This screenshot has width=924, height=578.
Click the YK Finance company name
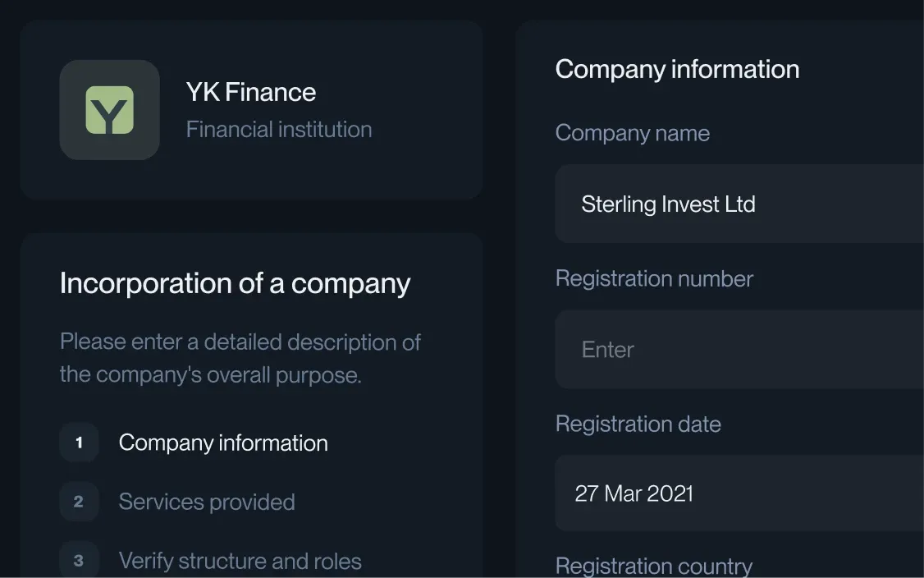(250, 92)
